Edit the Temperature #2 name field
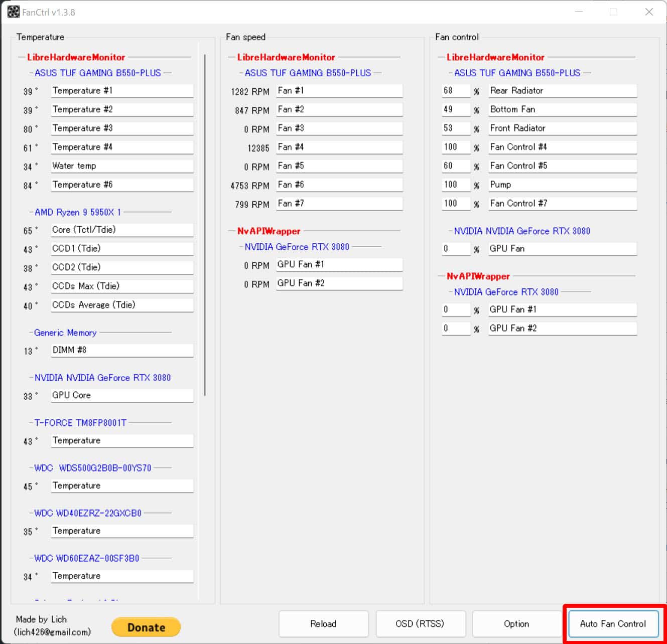The image size is (667, 644). 122,110
